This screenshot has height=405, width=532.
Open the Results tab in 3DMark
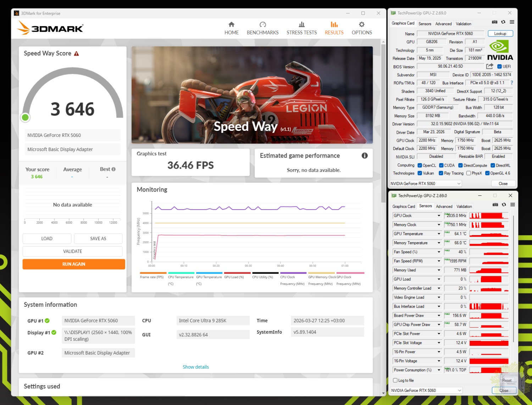tap(334, 28)
